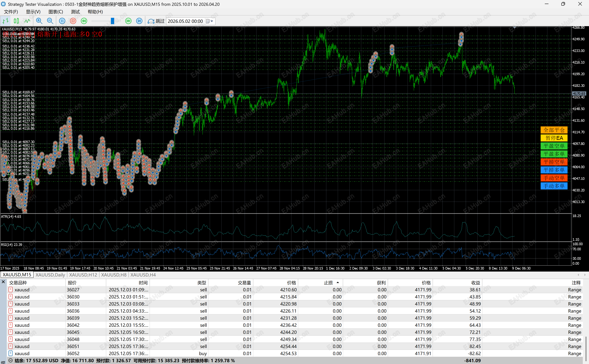Sort trades by 交易量 column

[231, 283]
